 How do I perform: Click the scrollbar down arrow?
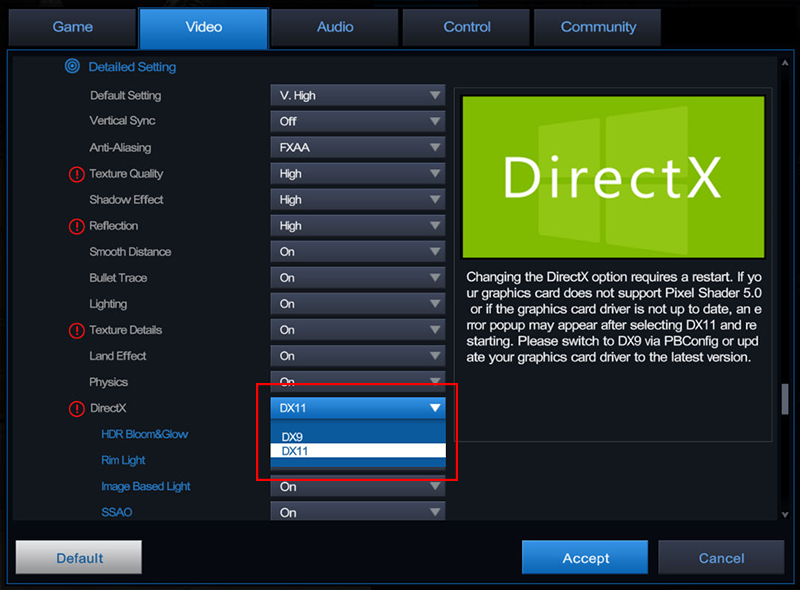pos(785,514)
